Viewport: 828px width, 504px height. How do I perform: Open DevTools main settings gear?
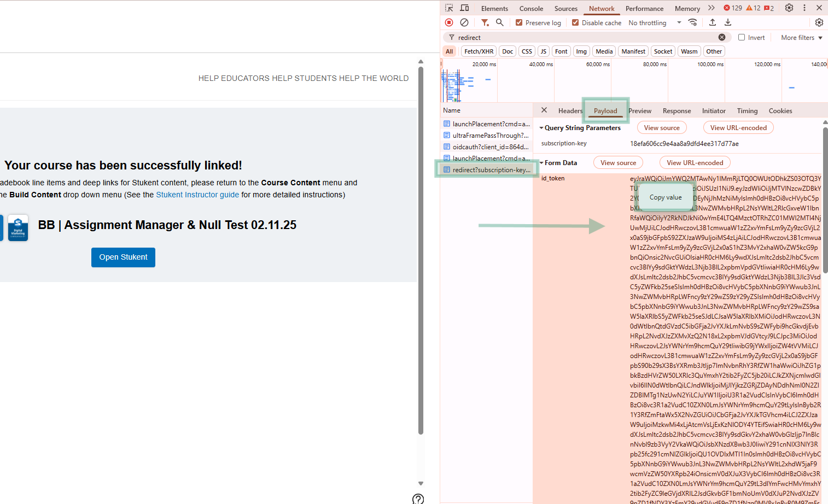pyautogui.click(x=789, y=8)
